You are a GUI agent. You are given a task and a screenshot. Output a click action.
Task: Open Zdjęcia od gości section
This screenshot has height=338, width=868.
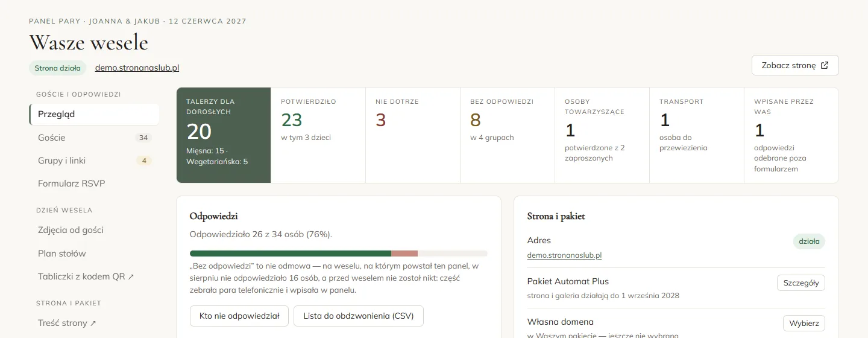click(x=94, y=230)
